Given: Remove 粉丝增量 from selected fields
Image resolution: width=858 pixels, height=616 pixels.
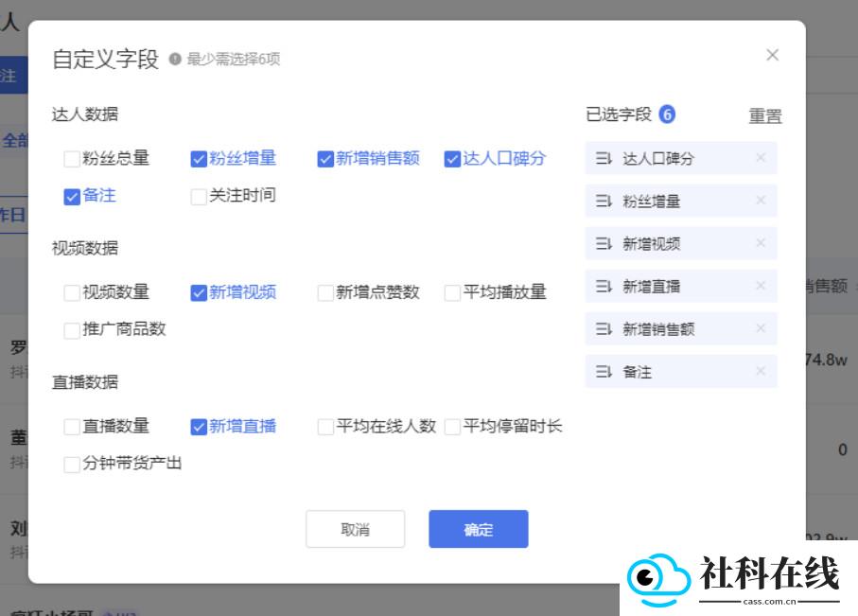Looking at the screenshot, I should tap(761, 201).
